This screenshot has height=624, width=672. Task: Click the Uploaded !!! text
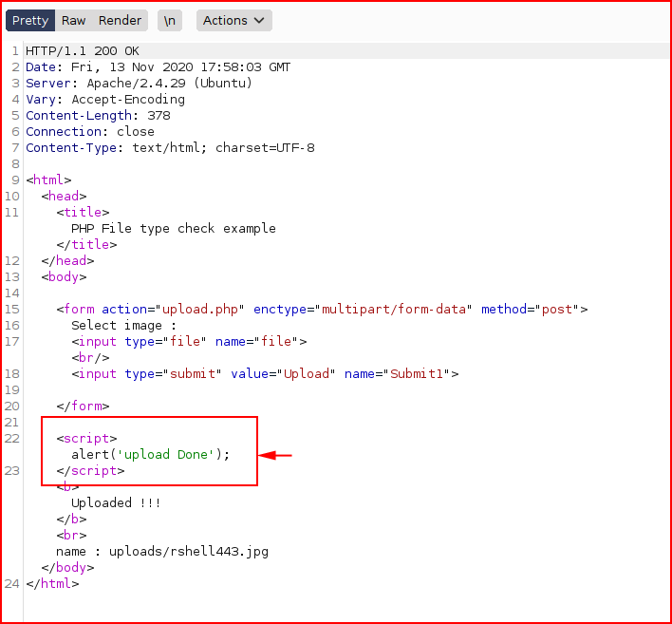point(116,503)
